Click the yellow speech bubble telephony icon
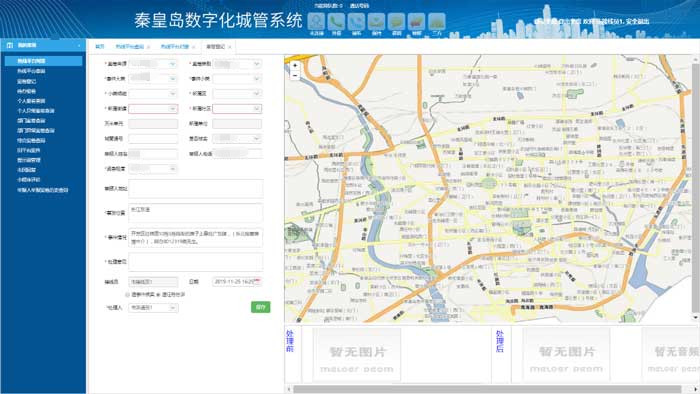This screenshot has width=700, height=394. [396, 21]
